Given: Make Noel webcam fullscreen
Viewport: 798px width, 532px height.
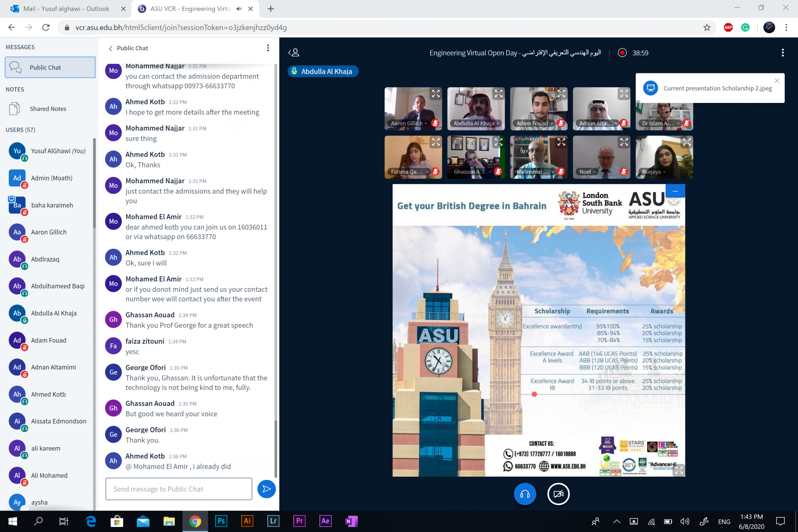Looking at the screenshot, I should tap(624, 142).
